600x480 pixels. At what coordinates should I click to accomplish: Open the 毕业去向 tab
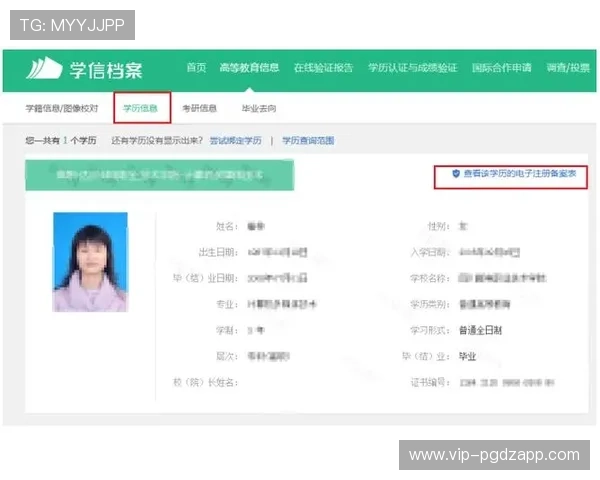point(259,107)
